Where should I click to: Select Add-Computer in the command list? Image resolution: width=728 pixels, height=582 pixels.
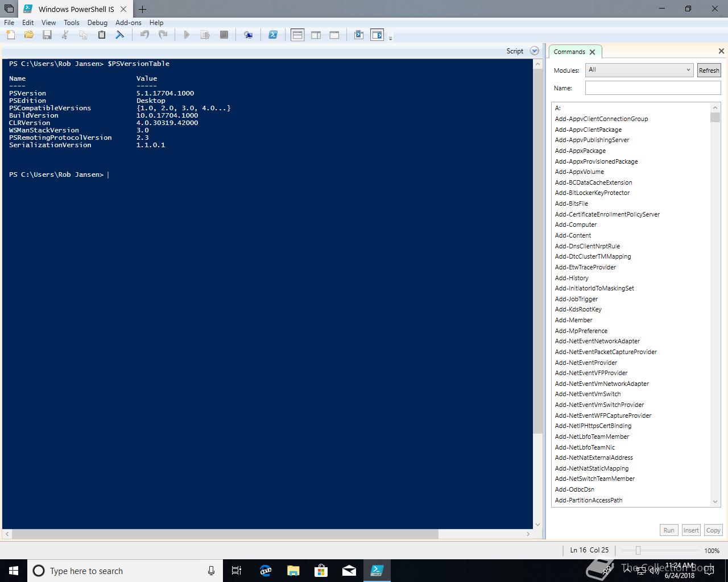pos(576,225)
